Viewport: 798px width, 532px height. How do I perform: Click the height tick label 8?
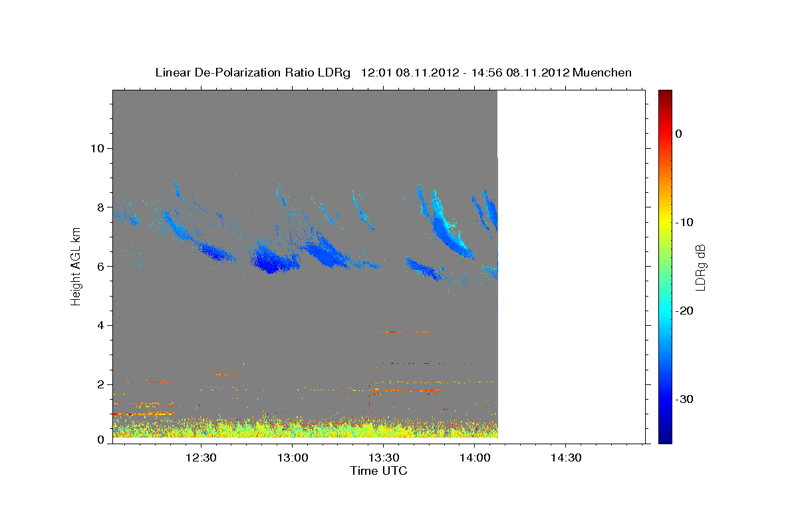(100, 207)
